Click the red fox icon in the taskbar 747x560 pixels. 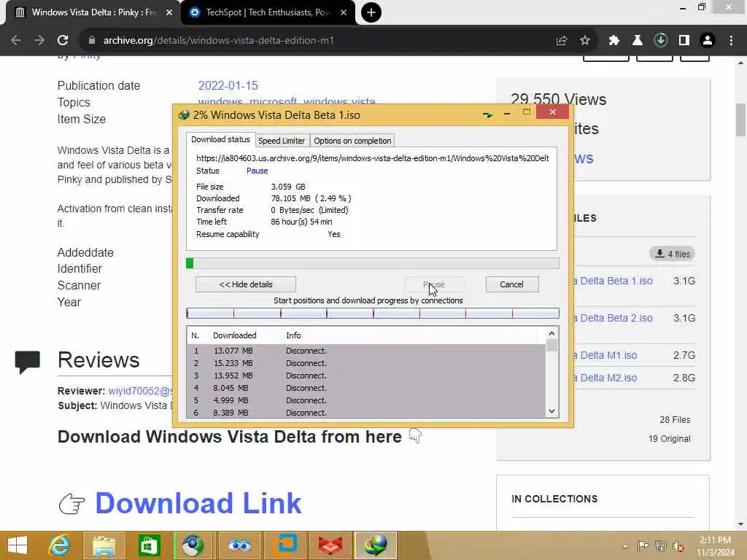[x=330, y=545]
